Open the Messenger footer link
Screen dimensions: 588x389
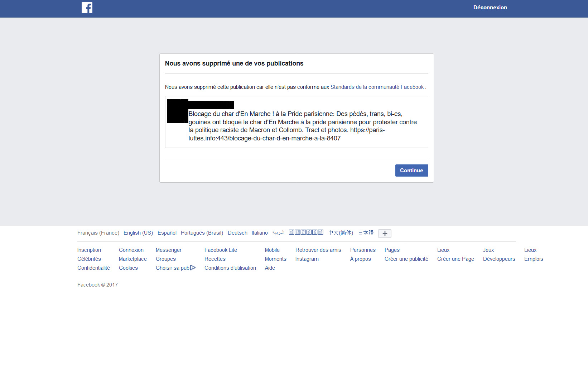tap(169, 250)
